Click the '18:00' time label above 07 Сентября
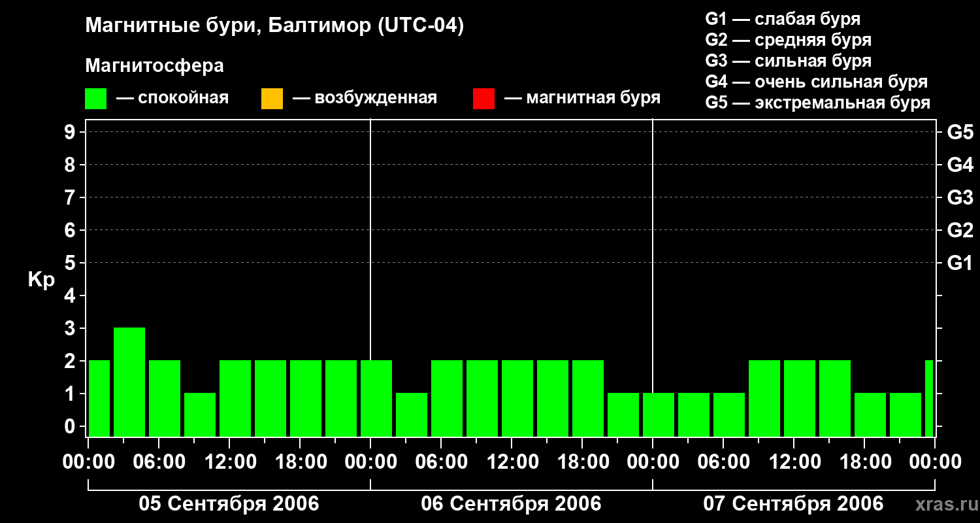 pos(865,462)
